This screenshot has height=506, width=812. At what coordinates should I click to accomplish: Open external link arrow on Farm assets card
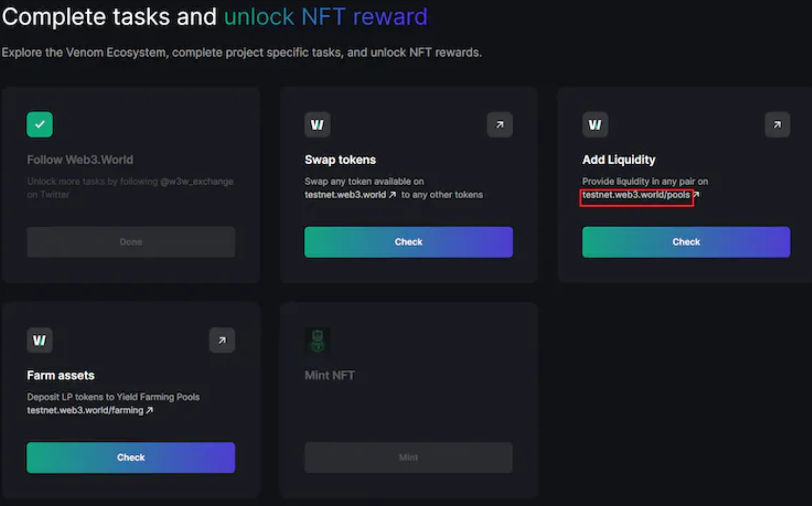pos(222,340)
